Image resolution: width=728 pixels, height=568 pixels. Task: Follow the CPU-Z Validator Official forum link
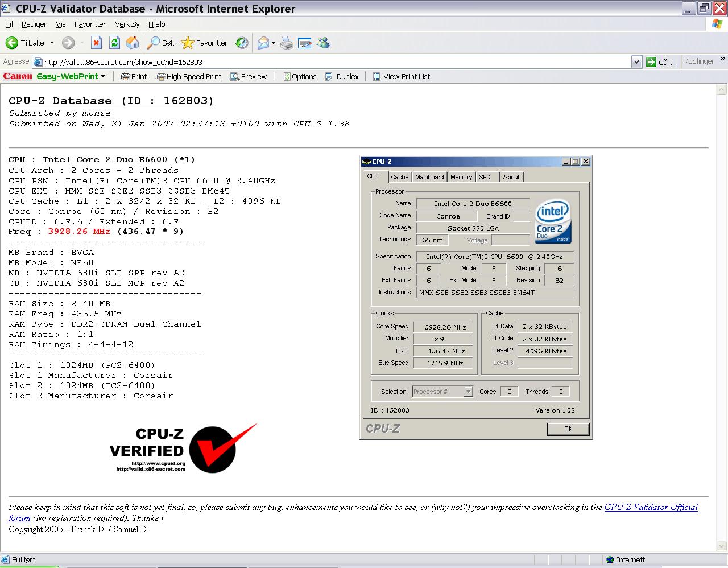click(x=651, y=507)
